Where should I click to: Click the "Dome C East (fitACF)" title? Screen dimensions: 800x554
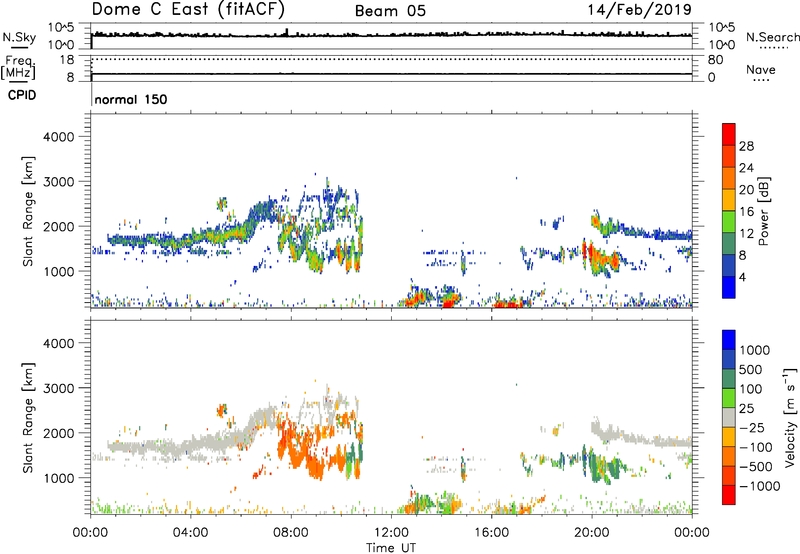(188, 9)
